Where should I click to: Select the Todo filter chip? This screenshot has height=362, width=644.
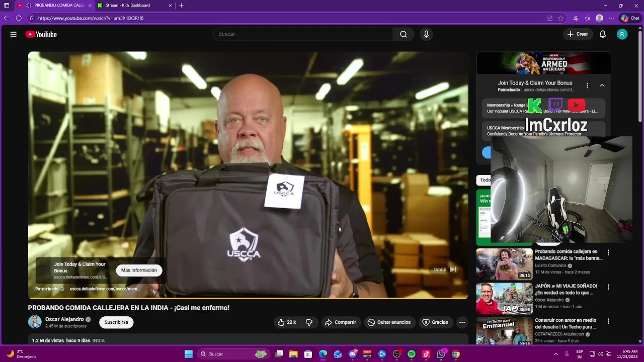coord(484,180)
